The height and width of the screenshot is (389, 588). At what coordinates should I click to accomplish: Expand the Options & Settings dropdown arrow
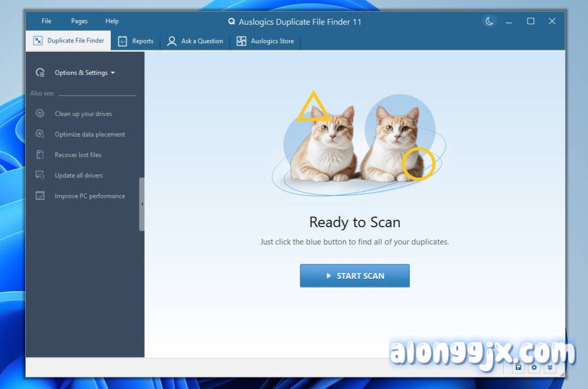coord(113,73)
